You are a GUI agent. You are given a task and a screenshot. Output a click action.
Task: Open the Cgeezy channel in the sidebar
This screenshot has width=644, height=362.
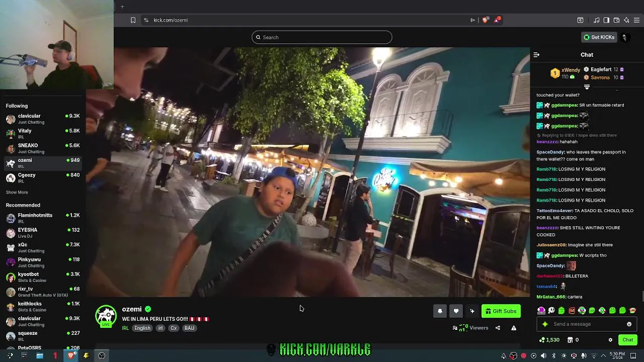coord(43,177)
